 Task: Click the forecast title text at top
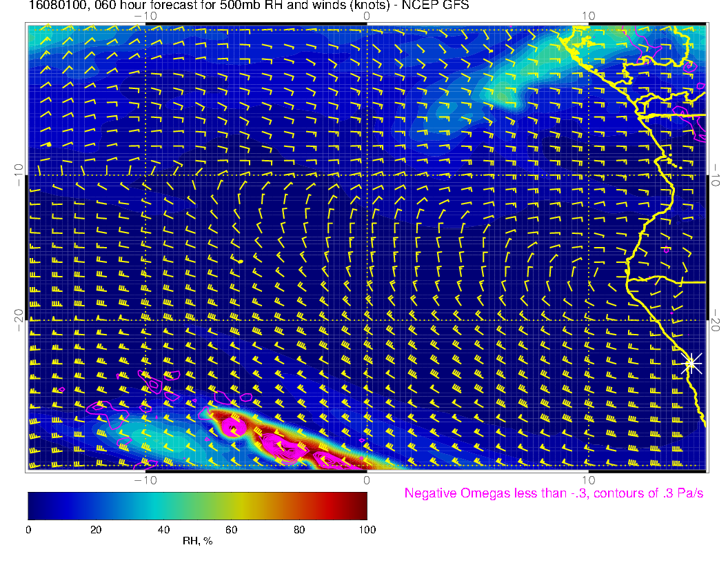click(x=249, y=5)
